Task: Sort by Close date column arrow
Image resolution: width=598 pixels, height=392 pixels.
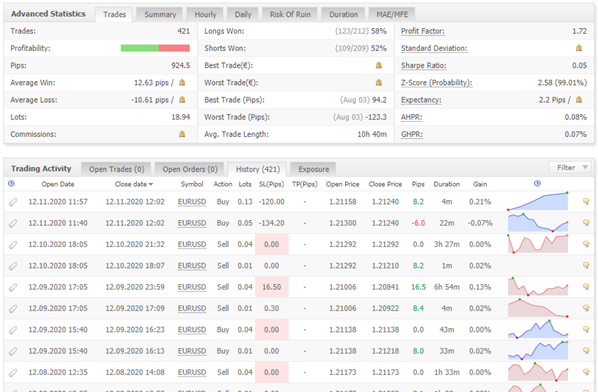Action: [151, 185]
